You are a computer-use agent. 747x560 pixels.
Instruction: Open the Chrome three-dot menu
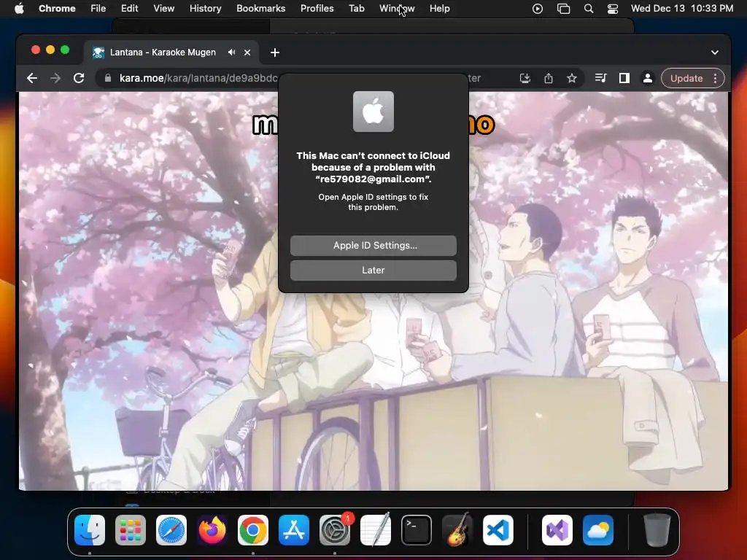[x=715, y=78]
